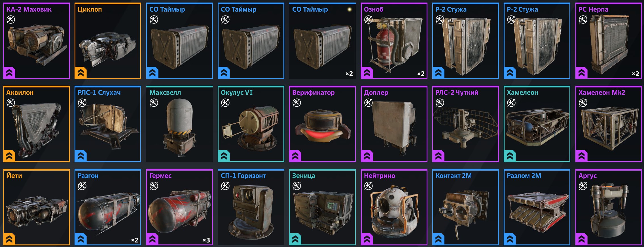Click the crossed-out circle icon on Максвелл
Image resolution: width=644 pixels, height=247 pixels.
coord(154,103)
